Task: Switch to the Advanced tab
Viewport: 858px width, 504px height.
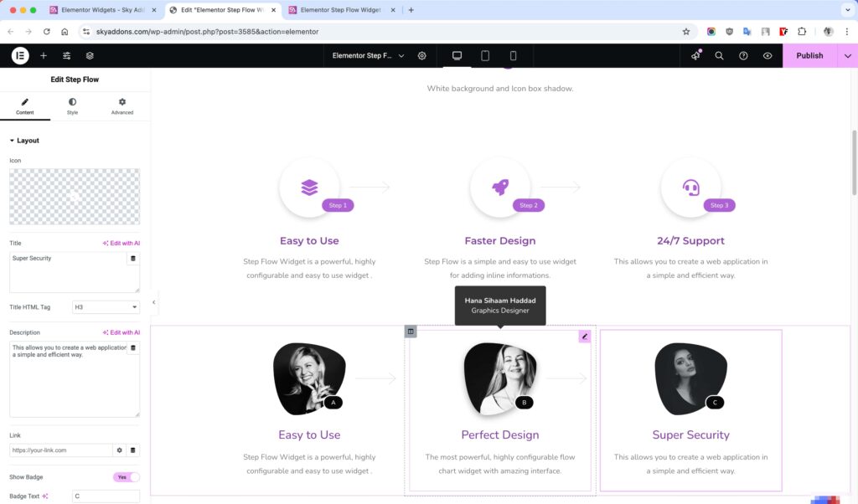Action: [122, 106]
